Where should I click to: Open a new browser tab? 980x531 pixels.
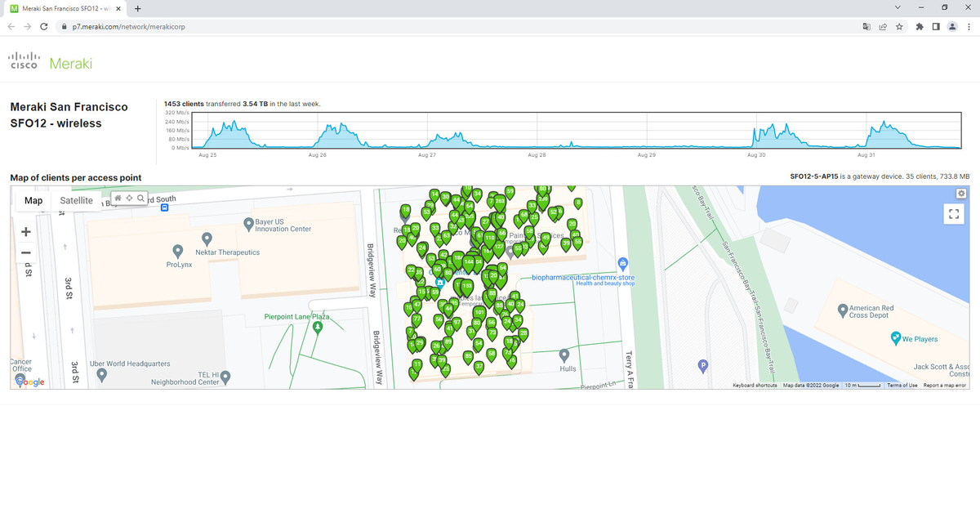click(137, 9)
